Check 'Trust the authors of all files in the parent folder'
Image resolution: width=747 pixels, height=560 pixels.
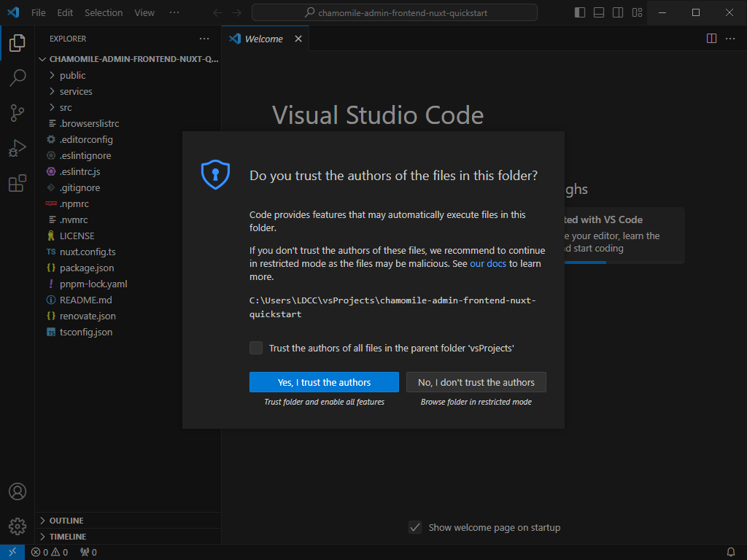point(256,348)
